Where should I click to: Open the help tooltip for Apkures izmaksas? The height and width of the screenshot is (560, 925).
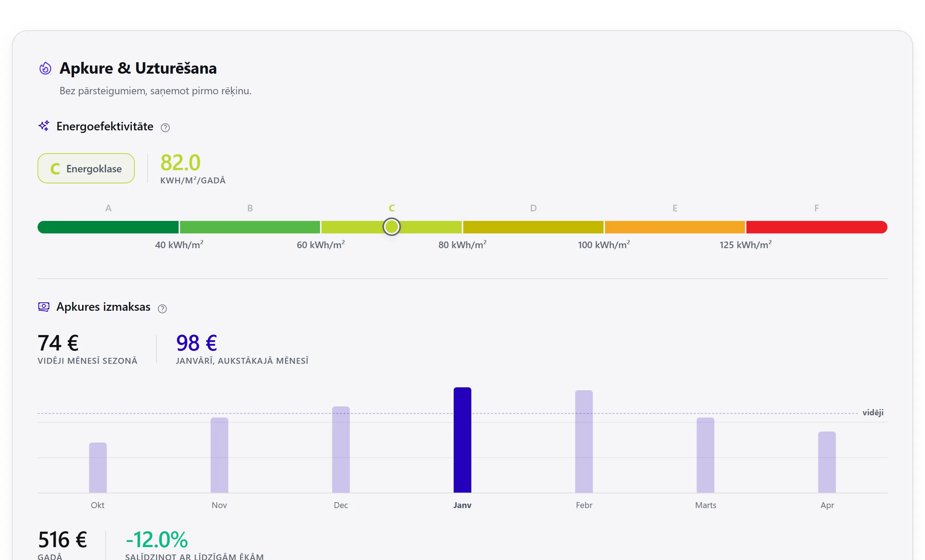(x=162, y=309)
